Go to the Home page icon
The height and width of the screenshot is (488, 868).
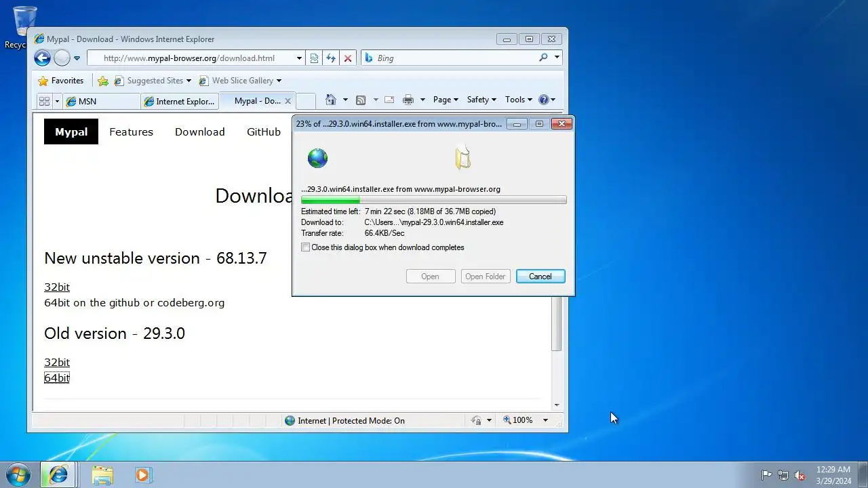pos(331,100)
